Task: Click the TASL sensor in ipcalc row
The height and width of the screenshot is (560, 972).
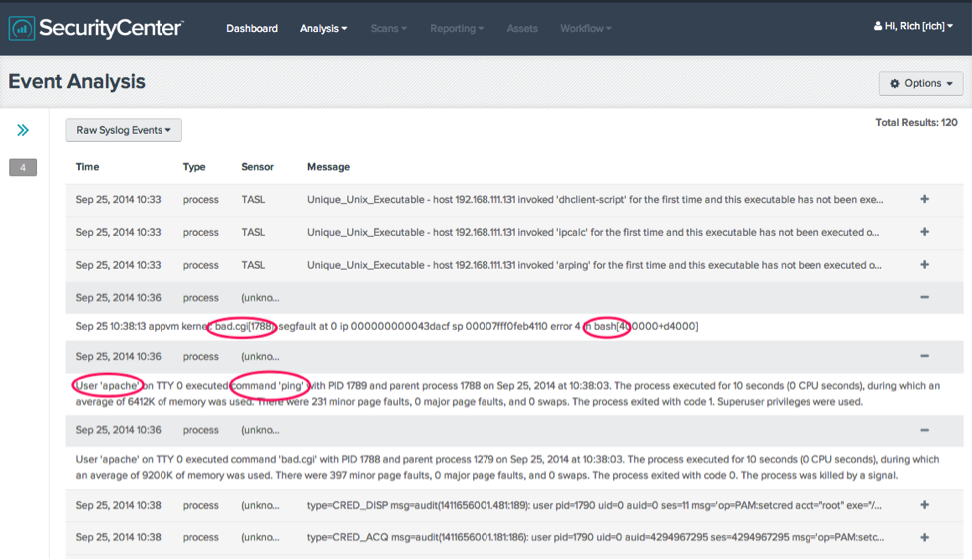Action: (253, 232)
